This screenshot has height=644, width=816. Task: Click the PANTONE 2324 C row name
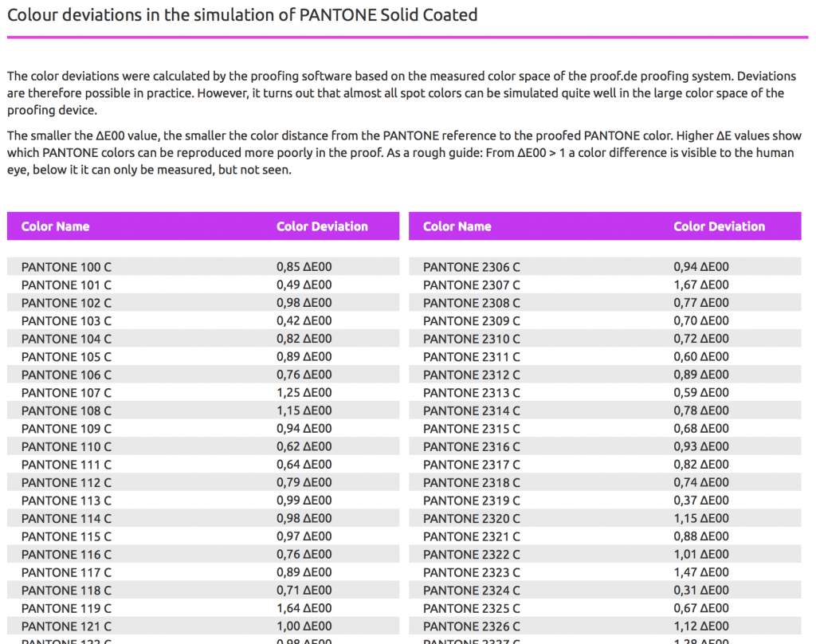click(472, 591)
